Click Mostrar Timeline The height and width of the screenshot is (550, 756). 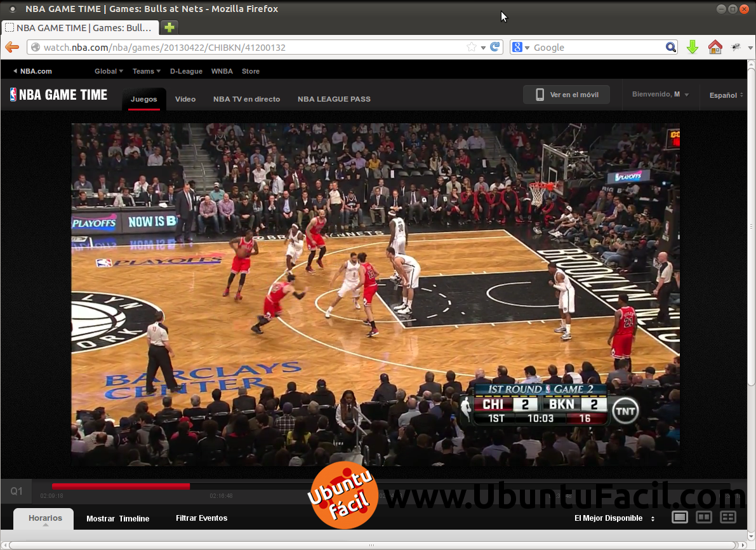[x=117, y=519]
